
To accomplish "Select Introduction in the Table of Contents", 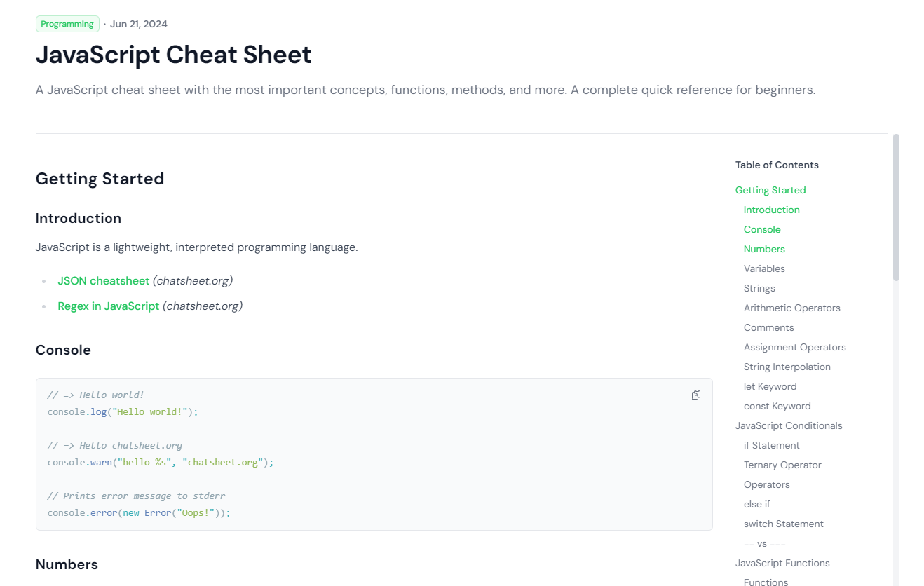I will pyautogui.click(x=771, y=210).
